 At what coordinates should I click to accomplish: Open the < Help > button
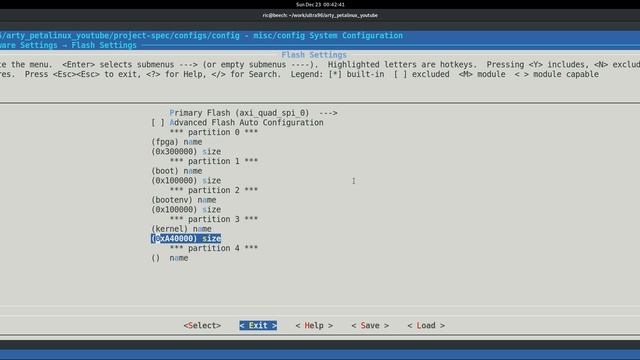314,325
